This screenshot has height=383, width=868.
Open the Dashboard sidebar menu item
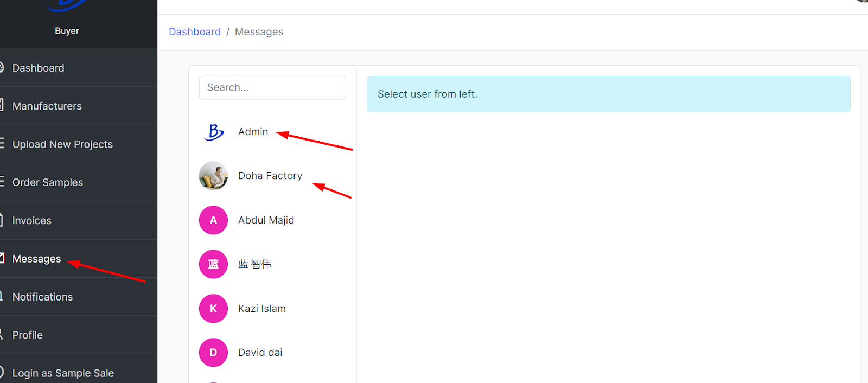38,68
